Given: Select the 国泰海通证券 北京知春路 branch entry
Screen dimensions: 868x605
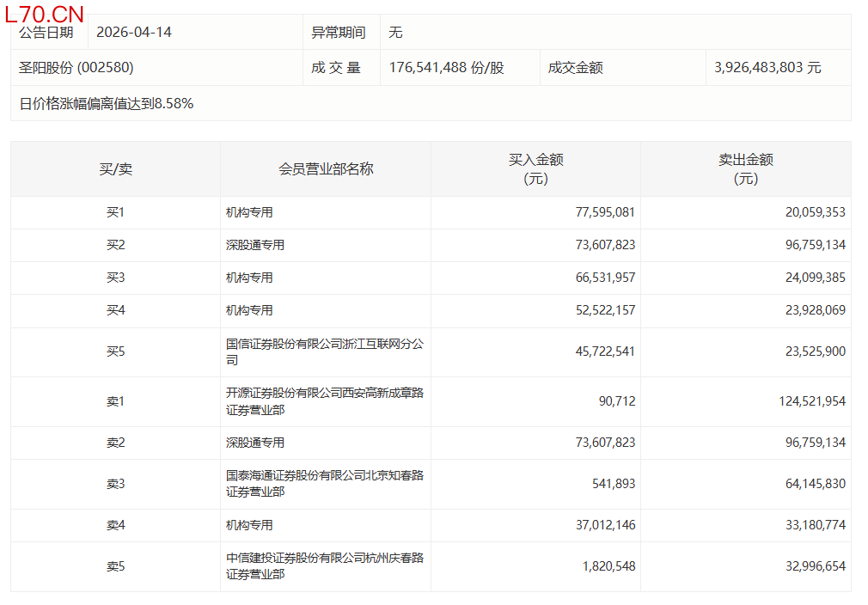Looking at the screenshot, I should coord(324,484).
